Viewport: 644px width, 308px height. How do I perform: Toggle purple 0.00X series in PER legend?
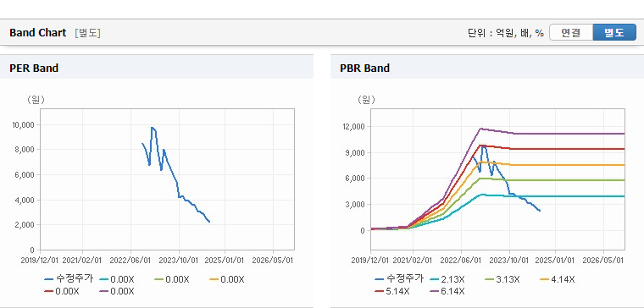tap(117, 292)
